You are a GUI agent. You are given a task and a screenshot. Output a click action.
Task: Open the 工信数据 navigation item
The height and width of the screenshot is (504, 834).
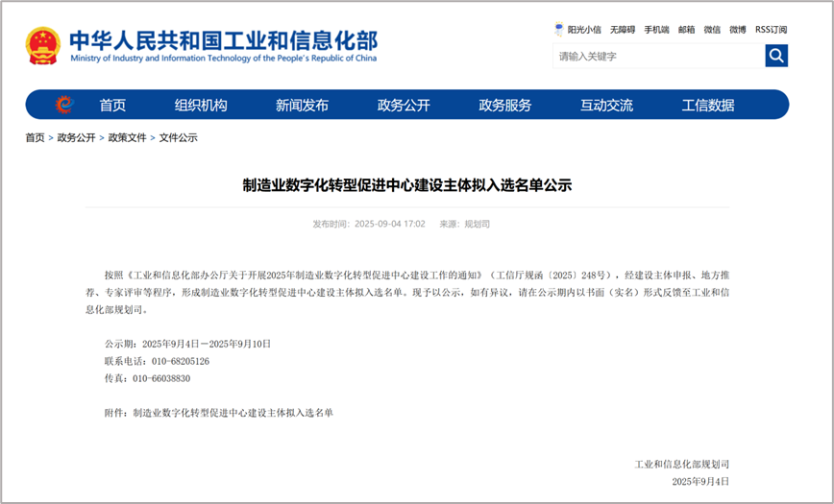(708, 106)
